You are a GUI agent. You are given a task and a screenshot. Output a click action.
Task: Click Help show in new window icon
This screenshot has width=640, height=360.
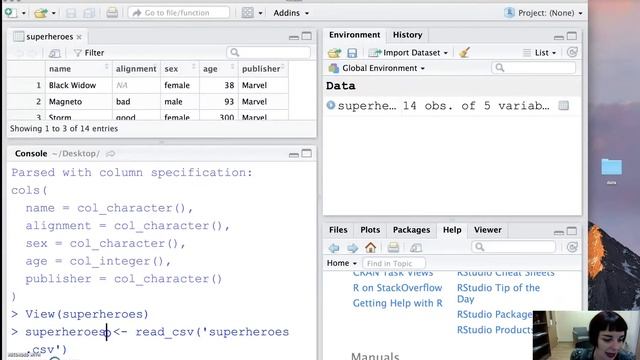coord(416,248)
